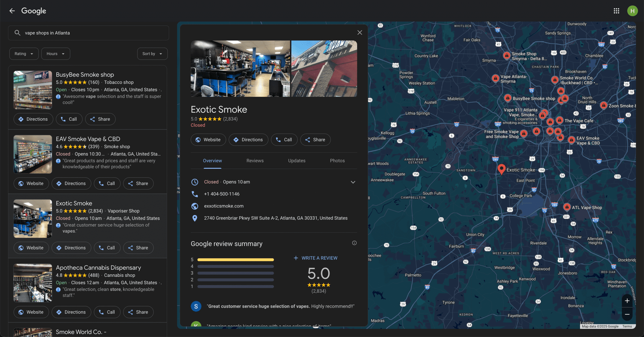The width and height of the screenshot is (644, 337).
Task: Select the Free Smoke Vape map pin
Action: tap(524, 133)
